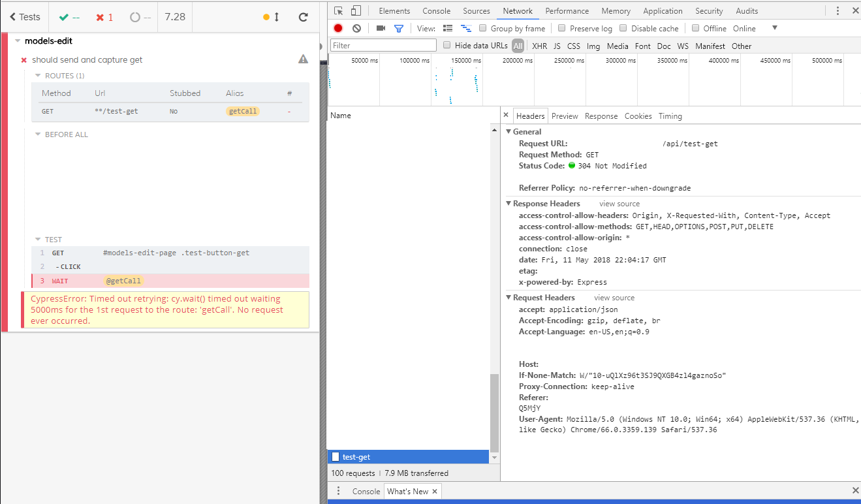Viewport: 861px width, 504px height.
Task: Enable the Preserve log checkbox
Action: coord(561,28)
